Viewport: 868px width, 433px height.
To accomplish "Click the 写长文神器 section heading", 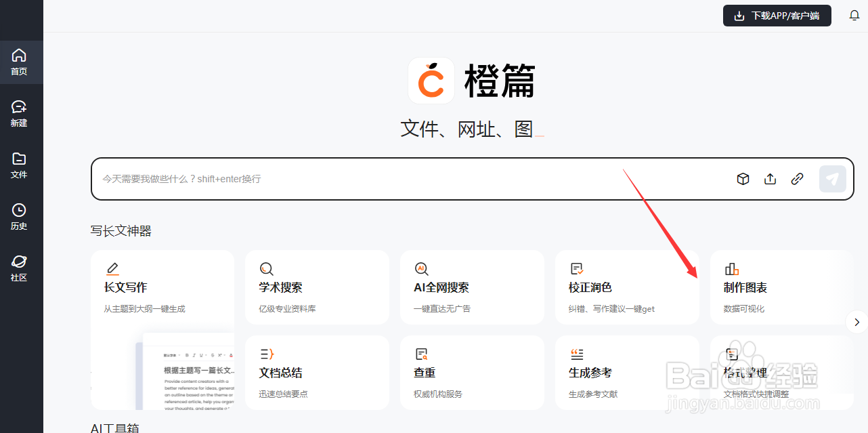I will pos(121,231).
